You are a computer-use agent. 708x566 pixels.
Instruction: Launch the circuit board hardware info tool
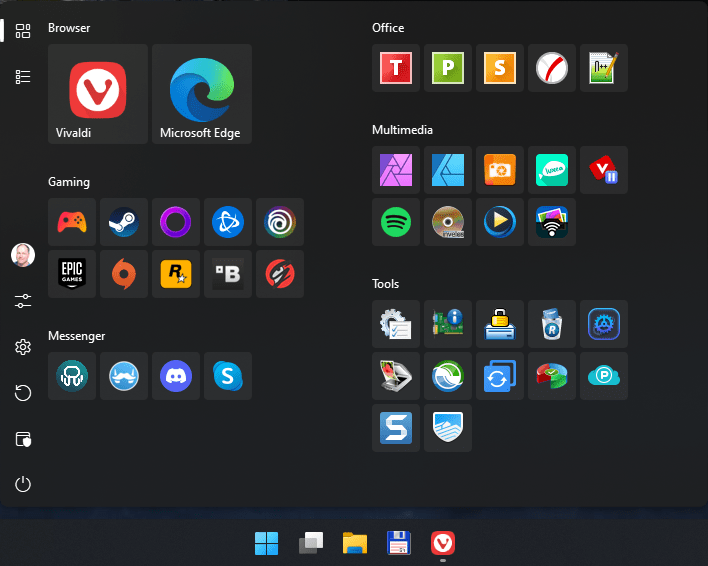click(x=447, y=324)
